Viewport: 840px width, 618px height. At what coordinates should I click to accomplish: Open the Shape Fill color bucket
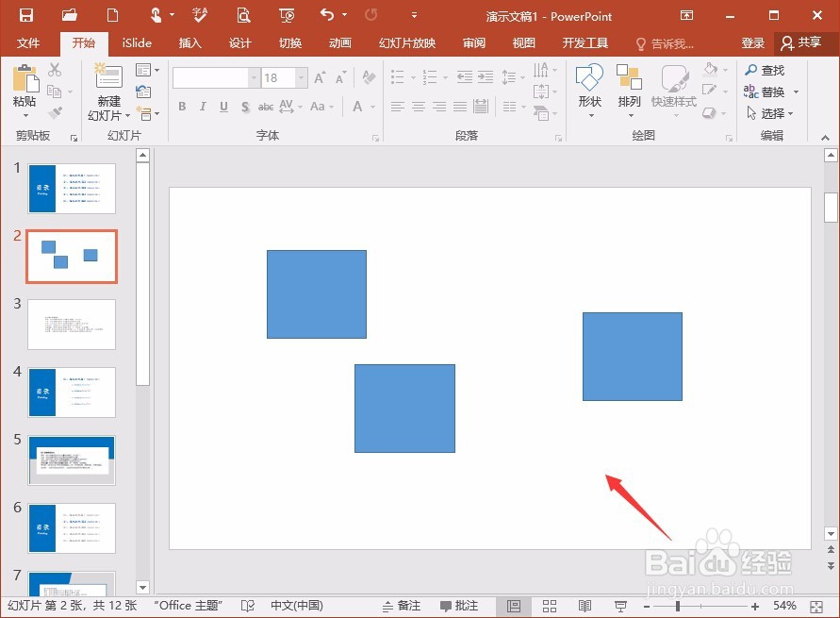pos(710,69)
